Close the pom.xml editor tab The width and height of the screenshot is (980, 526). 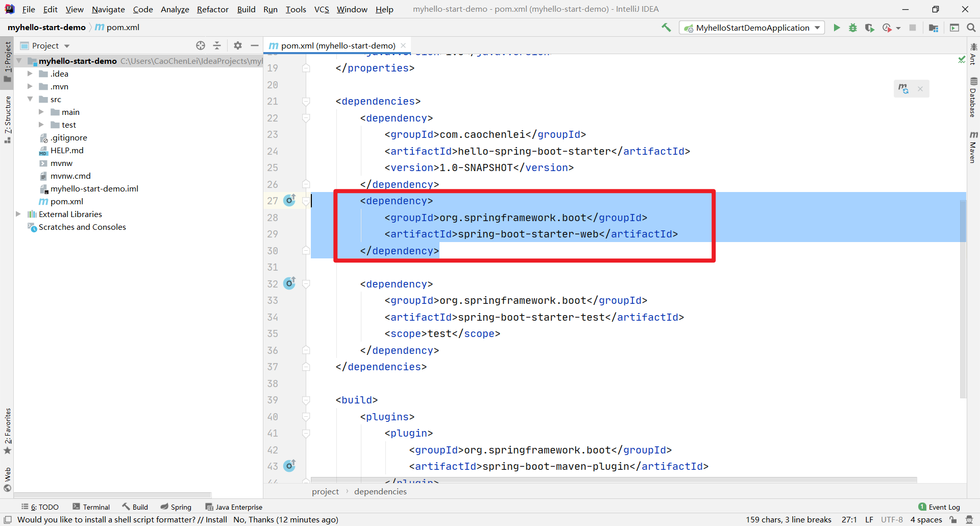(x=403, y=45)
